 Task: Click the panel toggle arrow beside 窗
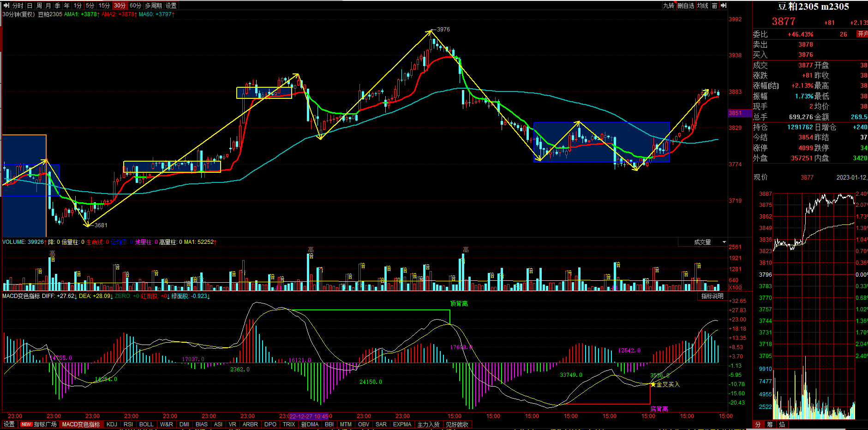pos(724,6)
